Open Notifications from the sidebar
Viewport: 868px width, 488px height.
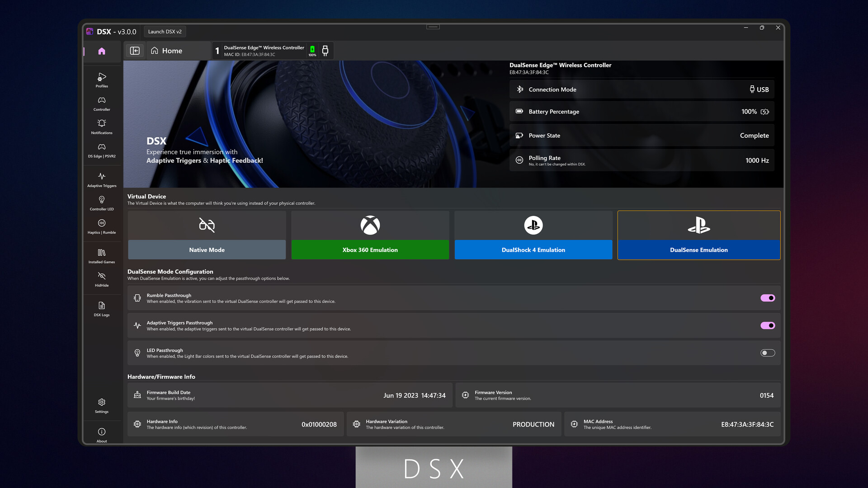click(x=101, y=127)
